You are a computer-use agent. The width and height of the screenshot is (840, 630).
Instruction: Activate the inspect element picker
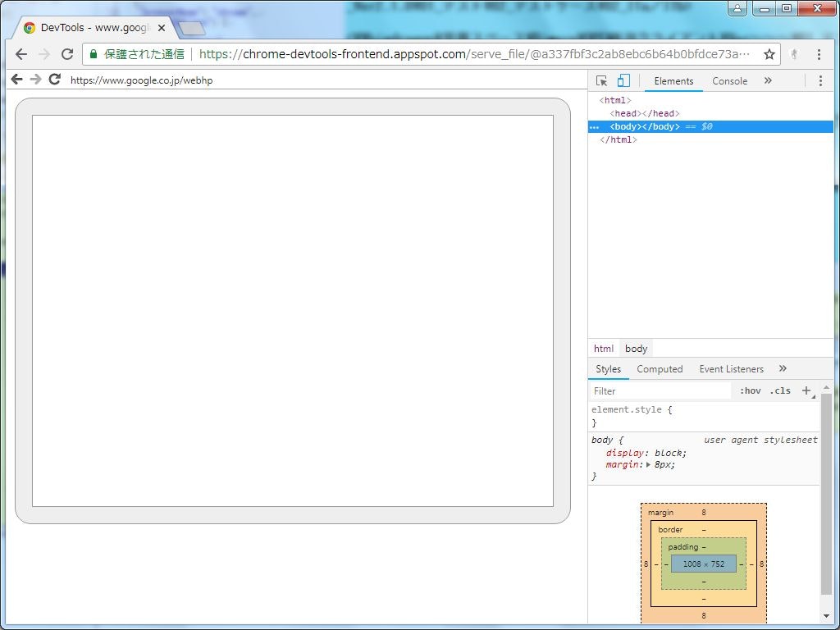pos(601,81)
